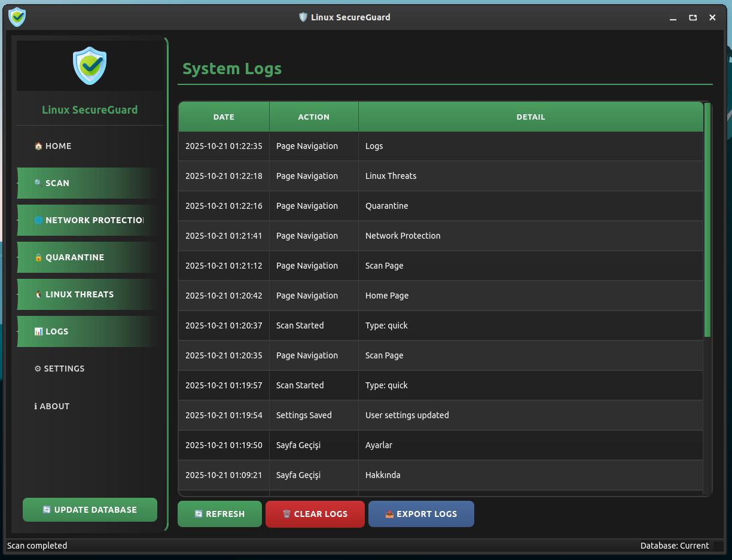This screenshot has height=560, width=732.
Task: Click the house icon beside Home
Action: coord(38,146)
